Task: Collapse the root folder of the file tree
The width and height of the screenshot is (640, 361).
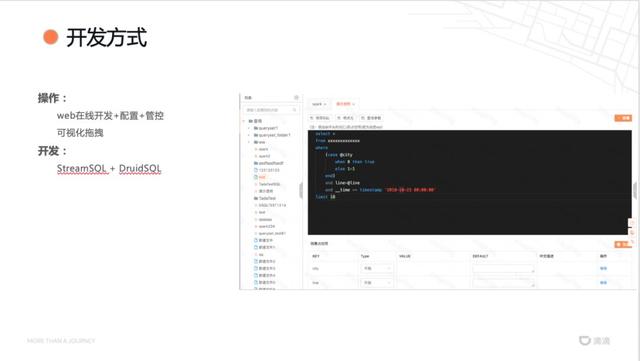Action: pos(244,121)
